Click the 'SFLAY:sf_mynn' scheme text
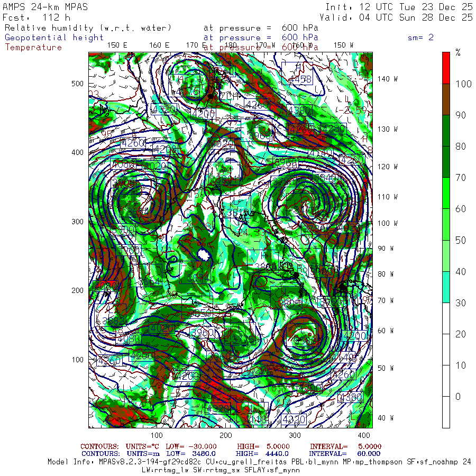 [x=272, y=470]
